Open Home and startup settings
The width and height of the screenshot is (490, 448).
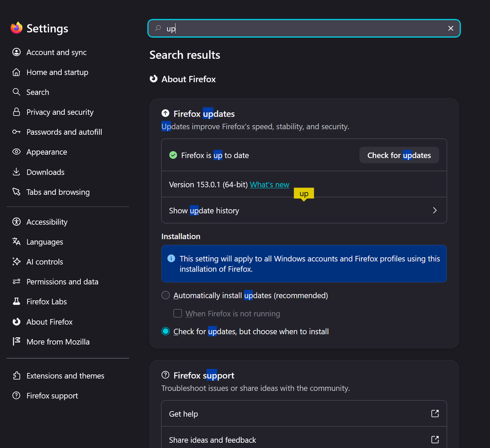point(57,72)
